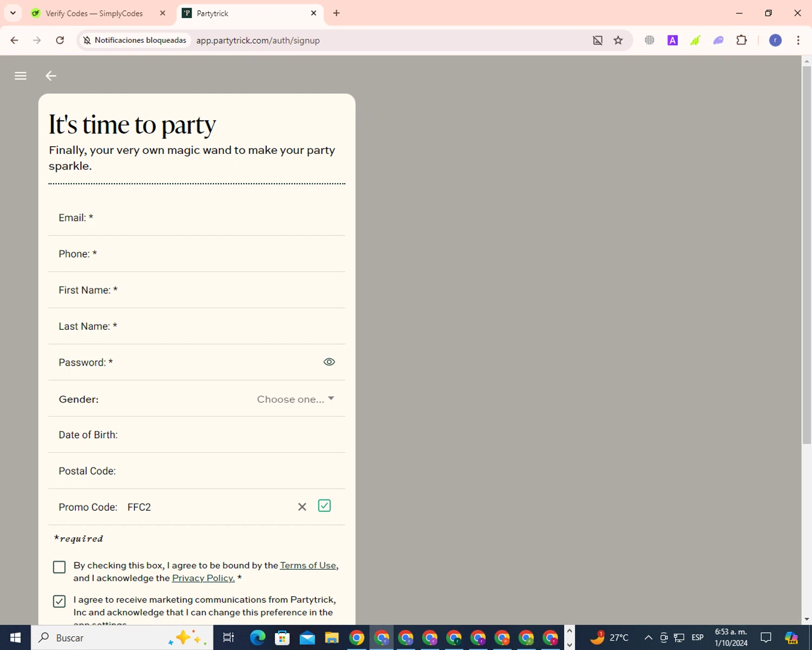Click the scrollbar down arrow

pos(807,619)
